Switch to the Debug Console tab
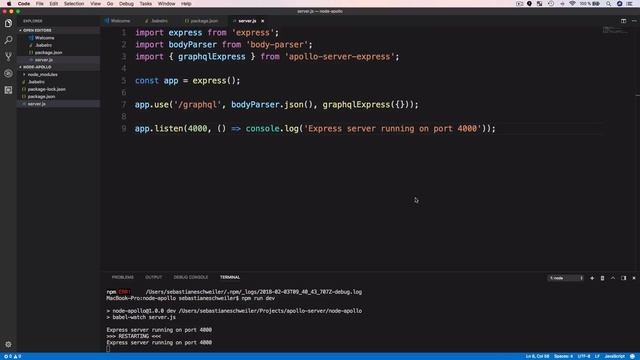This screenshot has height=360, width=640. [191, 278]
